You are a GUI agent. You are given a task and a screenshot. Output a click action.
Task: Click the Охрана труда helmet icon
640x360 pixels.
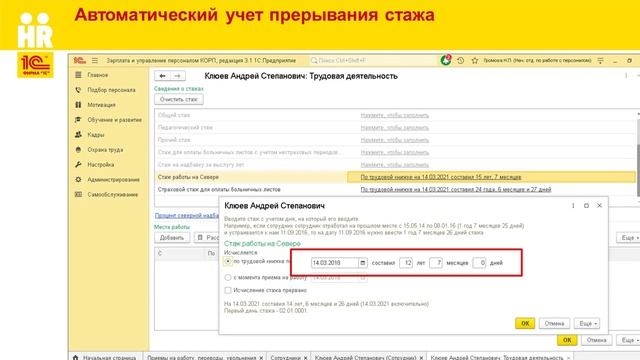tap(78, 150)
